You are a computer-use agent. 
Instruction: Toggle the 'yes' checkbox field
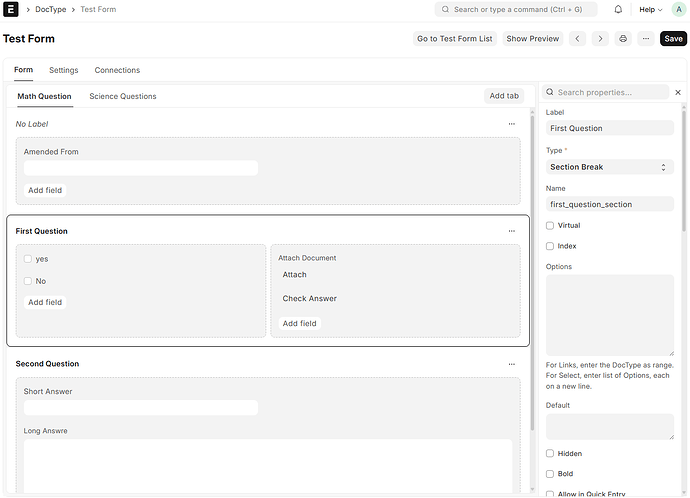point(28,259)
